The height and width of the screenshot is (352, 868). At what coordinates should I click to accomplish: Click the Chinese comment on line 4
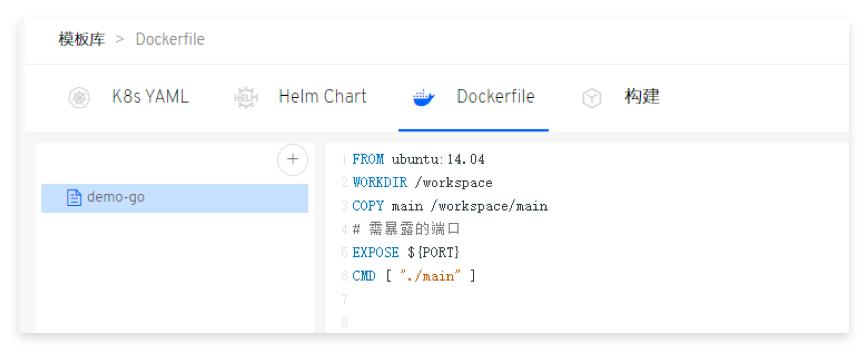[x=413, y=229]
